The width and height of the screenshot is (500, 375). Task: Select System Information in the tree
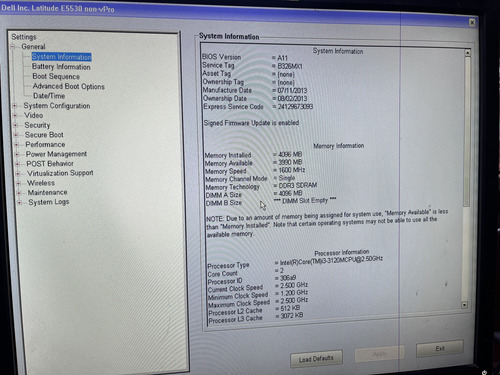point(61,57)
